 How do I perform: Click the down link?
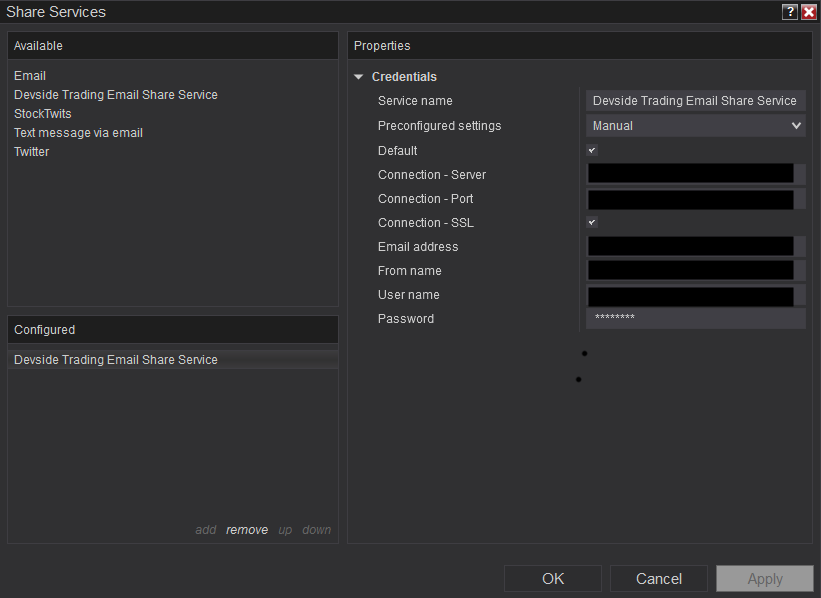coord(317,530)
